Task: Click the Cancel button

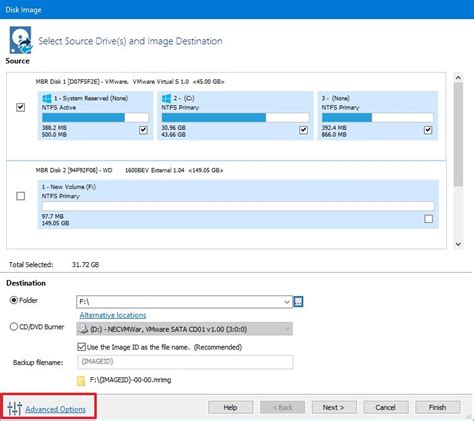Action: [386, 407]
